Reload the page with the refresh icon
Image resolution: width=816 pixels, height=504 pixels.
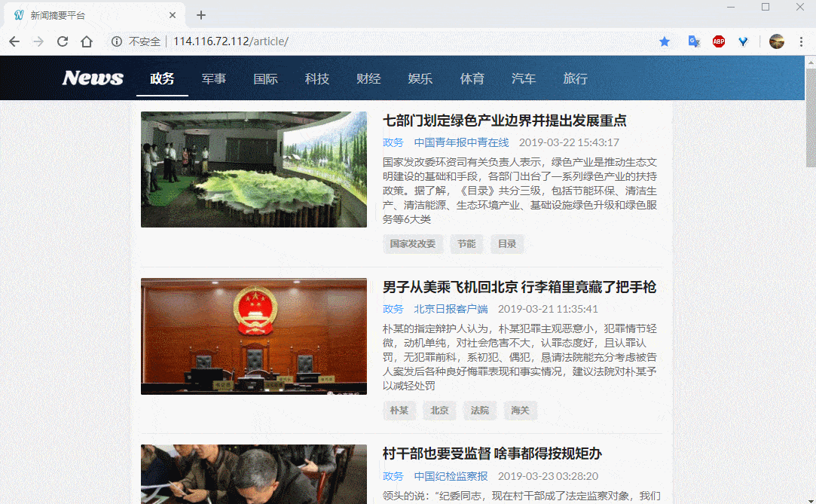point(63,41)
